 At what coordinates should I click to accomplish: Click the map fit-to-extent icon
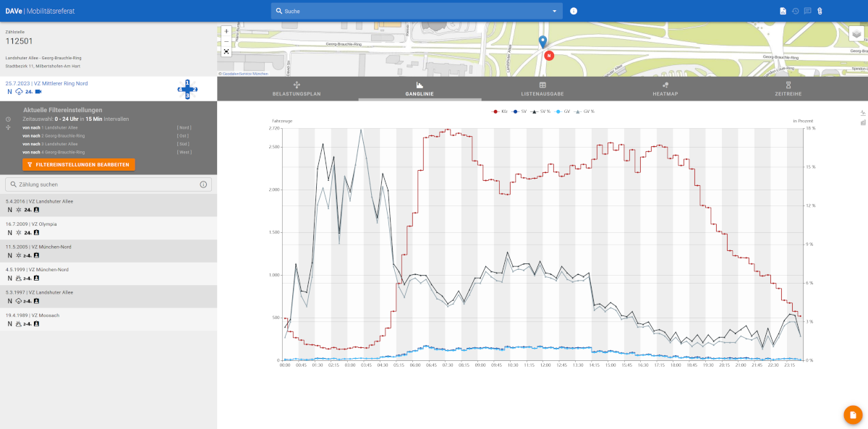tap(226, 51)
